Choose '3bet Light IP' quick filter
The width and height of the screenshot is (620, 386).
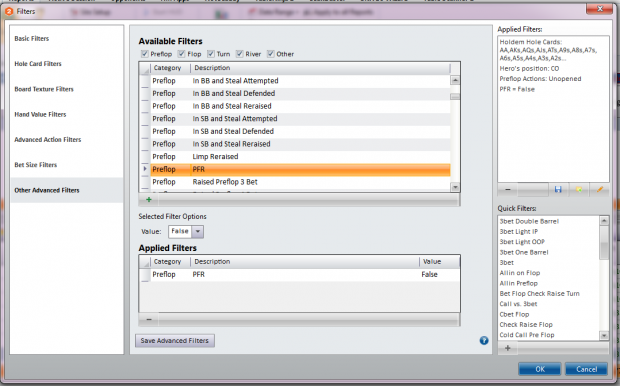tap(518, 231)
